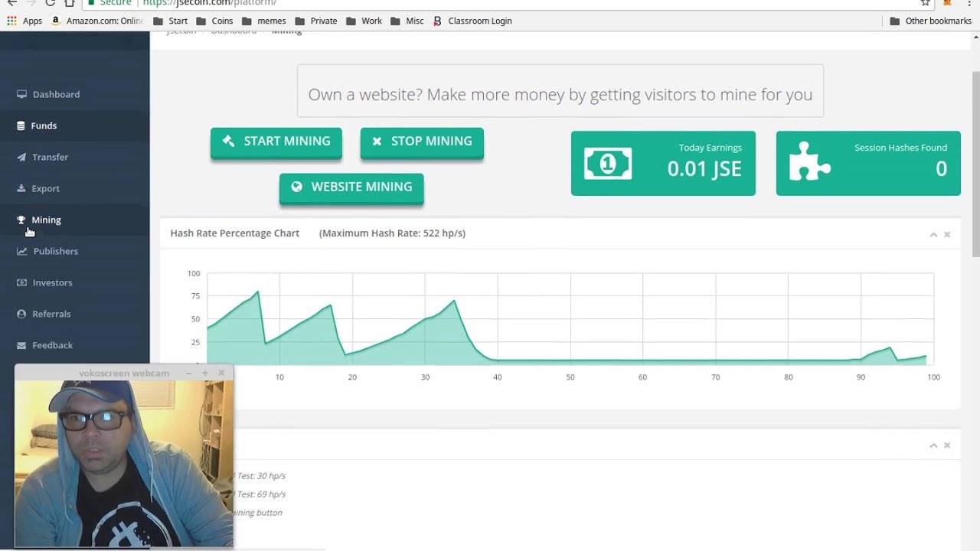
Task: Open the Export page from the sidebar
Action: tap(45, 188)
